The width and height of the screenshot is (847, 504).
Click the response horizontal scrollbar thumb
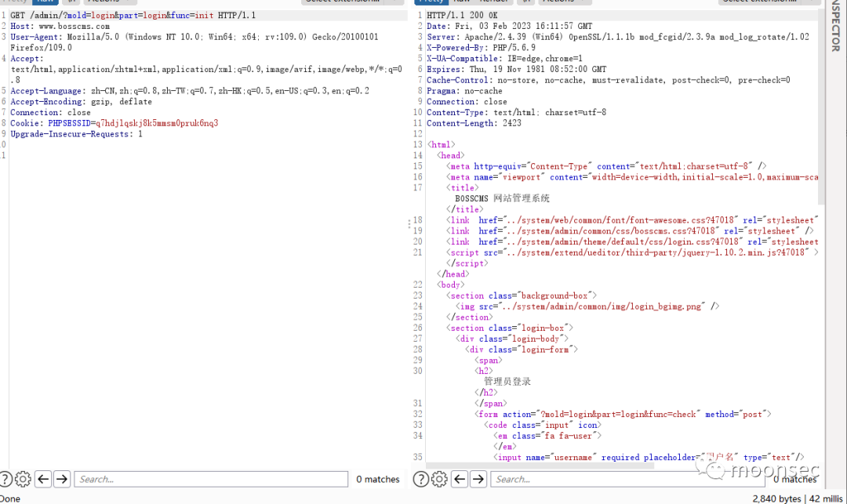(540, 465)
